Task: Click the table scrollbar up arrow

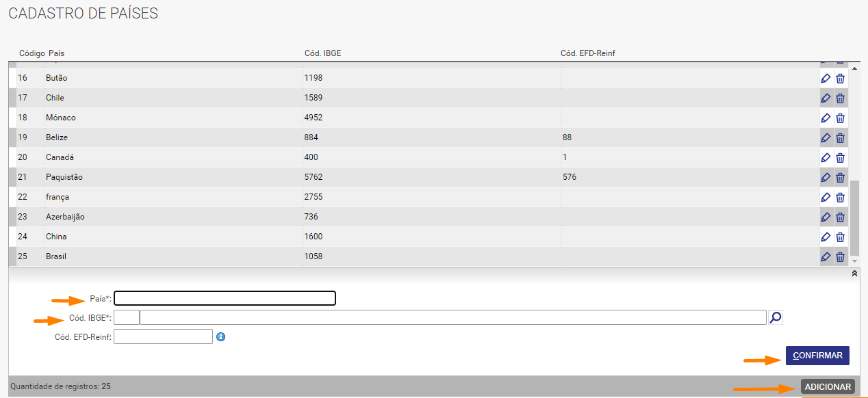Action: (x=854, y=69)
